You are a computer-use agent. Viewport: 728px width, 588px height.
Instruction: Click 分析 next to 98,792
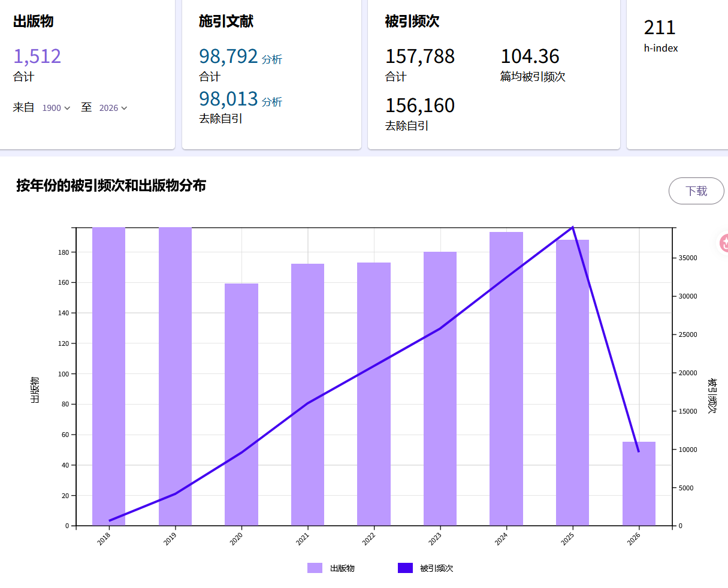point(272,59)
